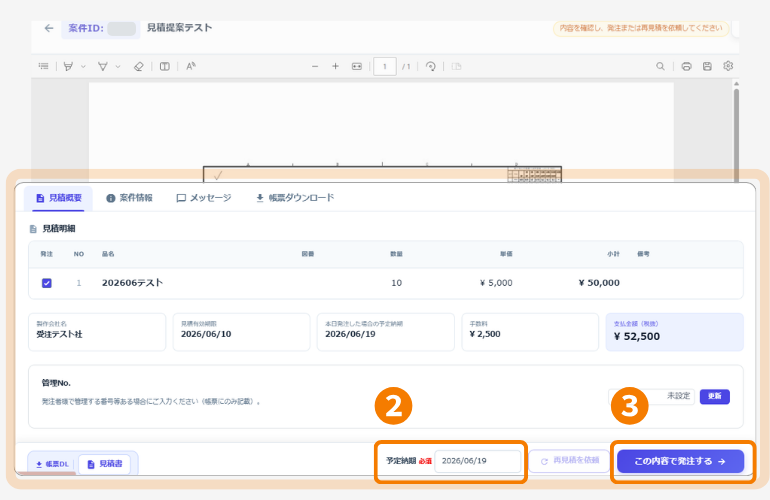Click the 更新 button for 管理No.
770x500 pixels.
[x=715, y=396]
